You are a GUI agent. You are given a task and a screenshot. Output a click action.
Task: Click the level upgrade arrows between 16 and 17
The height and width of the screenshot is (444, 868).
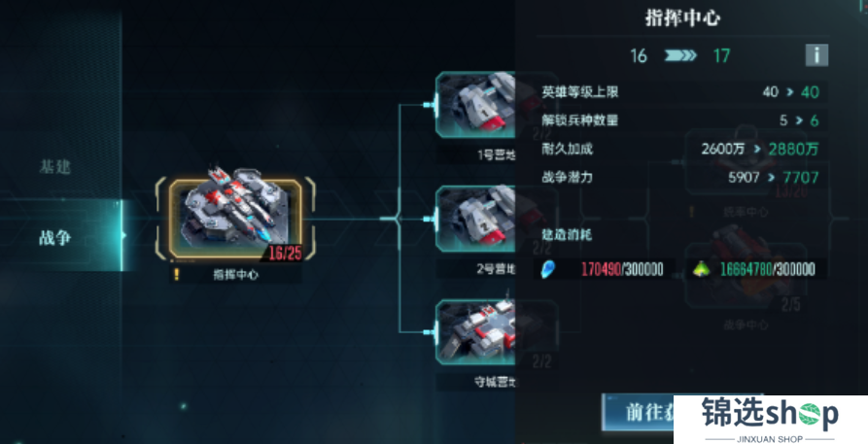pos(680,55)
